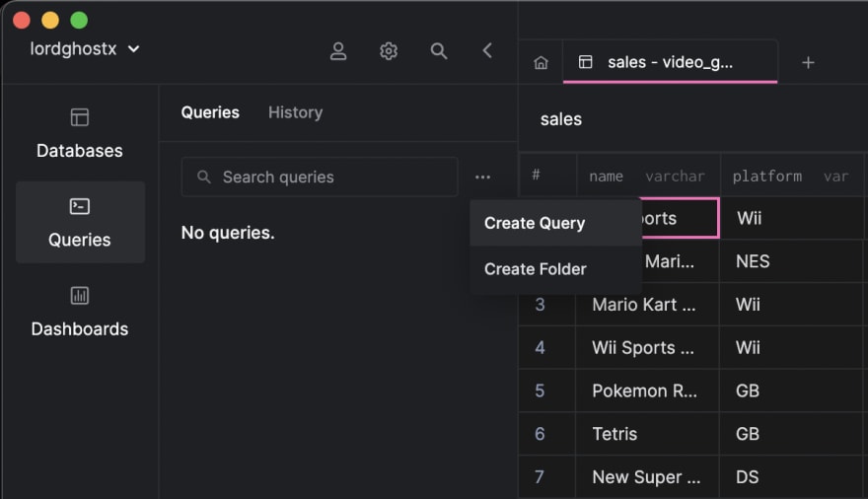This screenshot has height=499, width=868.
Task: Select the NES platform cell
Action: pos(792,261)
